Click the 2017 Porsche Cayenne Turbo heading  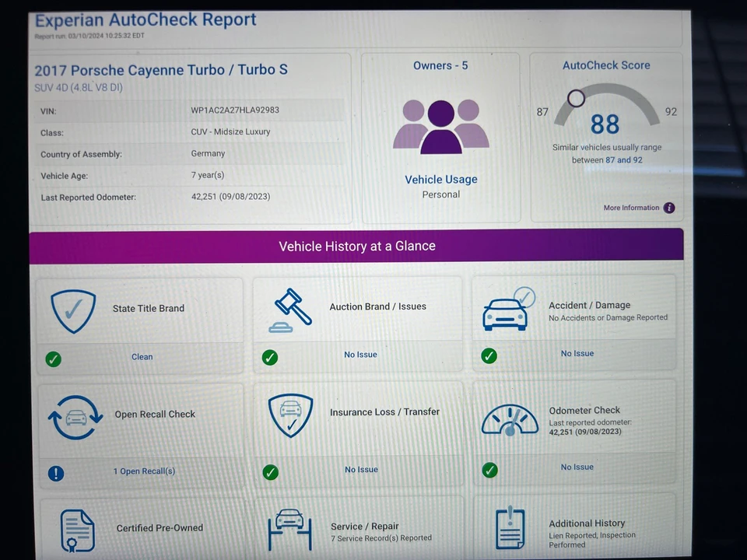pos(161,70)
